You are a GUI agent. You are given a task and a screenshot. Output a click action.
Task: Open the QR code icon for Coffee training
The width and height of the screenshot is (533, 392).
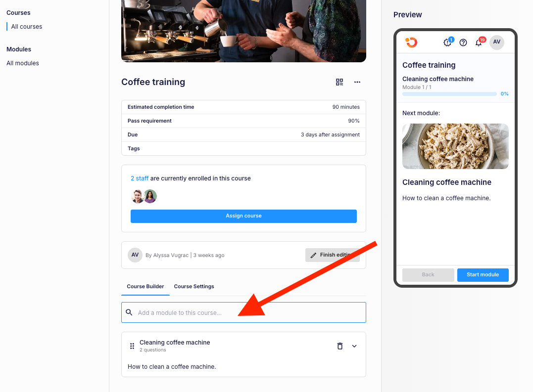click(339, 82)
